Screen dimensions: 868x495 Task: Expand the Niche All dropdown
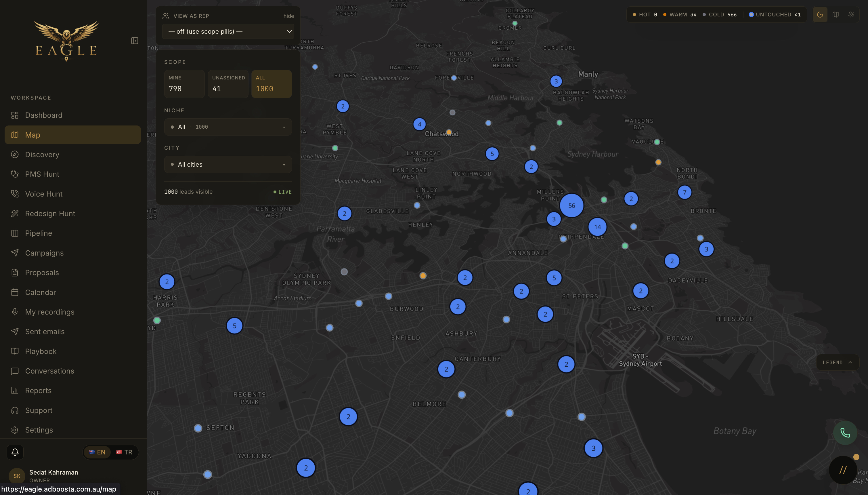pyautogui.click(x=228, y=127)
